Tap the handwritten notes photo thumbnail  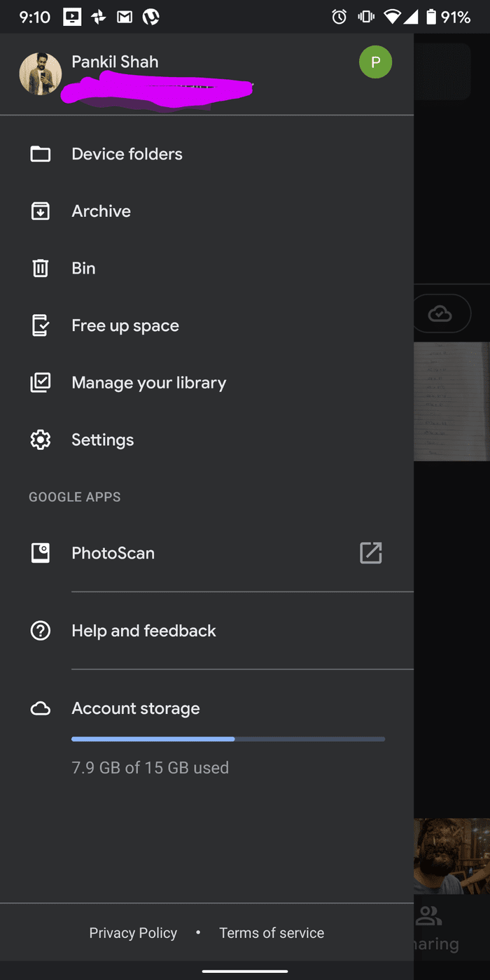(x=451, y=401)
